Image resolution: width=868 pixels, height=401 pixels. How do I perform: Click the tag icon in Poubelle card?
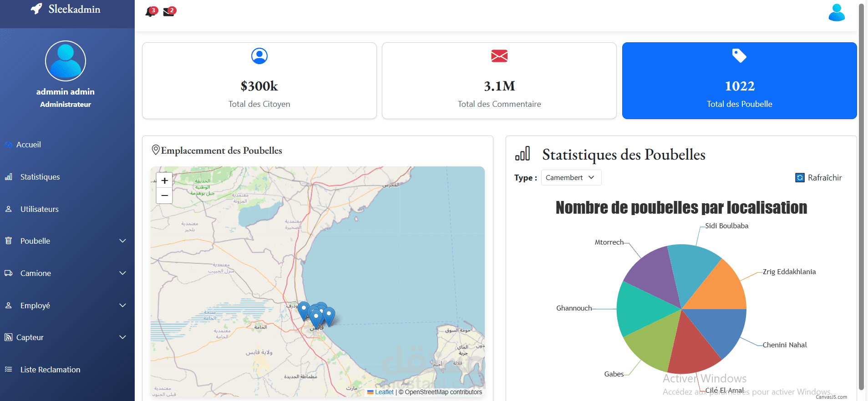[739, 56]
